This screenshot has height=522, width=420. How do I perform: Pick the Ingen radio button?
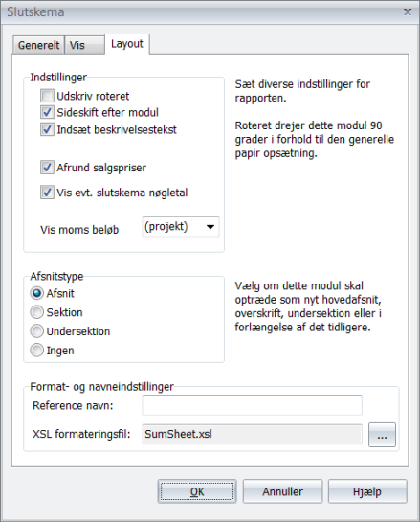(x=36, y=351)
